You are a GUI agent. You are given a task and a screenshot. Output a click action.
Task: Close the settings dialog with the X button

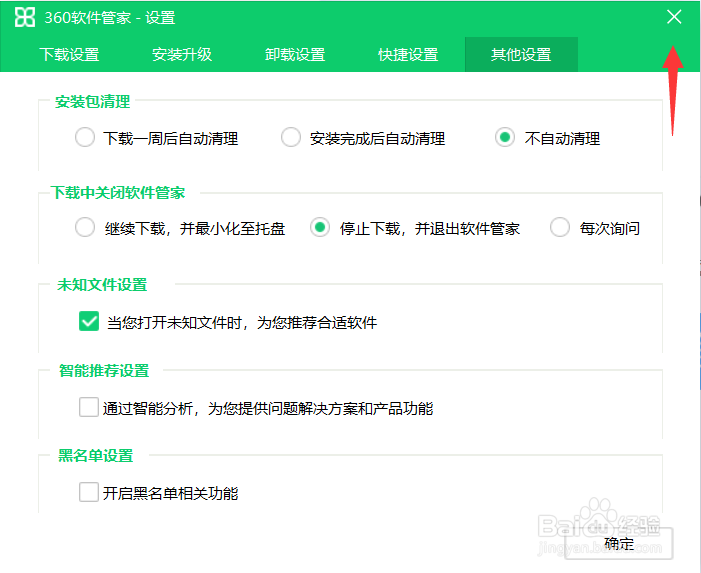(674, 17)
